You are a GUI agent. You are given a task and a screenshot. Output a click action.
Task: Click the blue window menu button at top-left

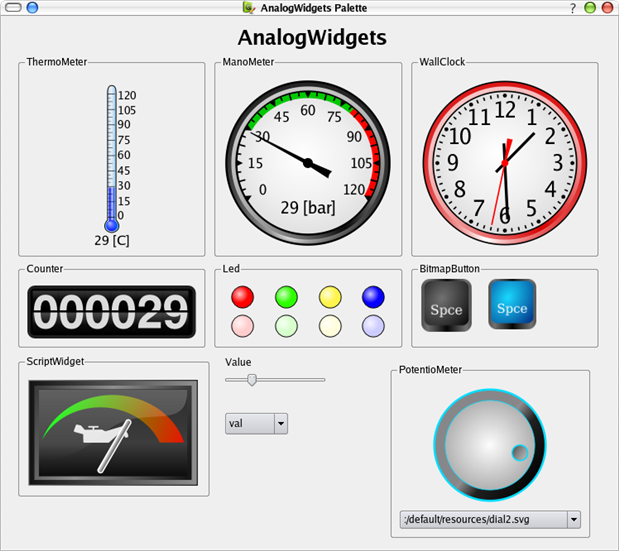pyautogui.click(x=32, y=8)
